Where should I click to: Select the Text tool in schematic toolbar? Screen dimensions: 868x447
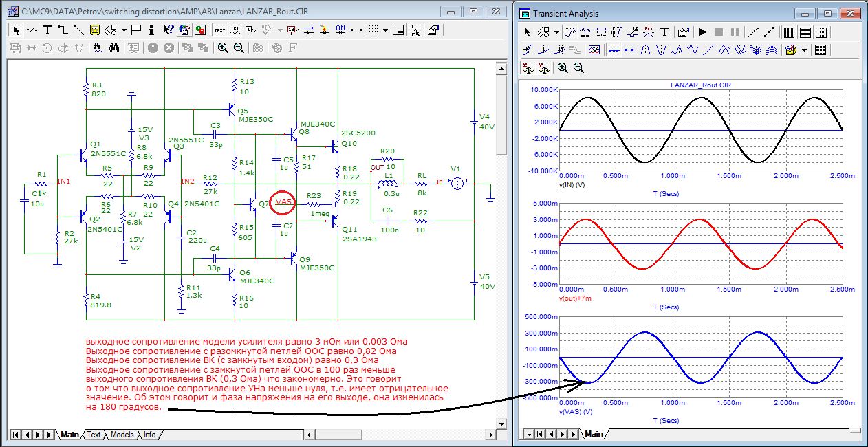click(47, 30)
